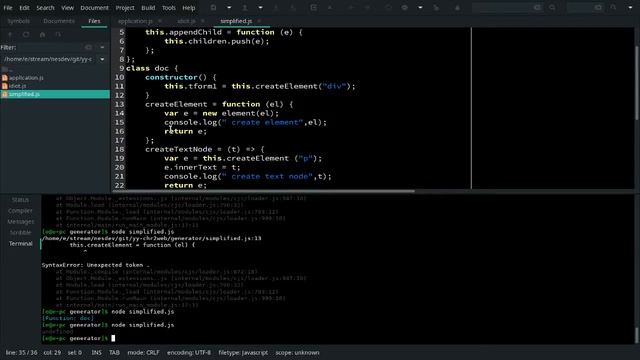Open the Messages tab
Viewport: 640px width, 360px height.
point(20,222)
